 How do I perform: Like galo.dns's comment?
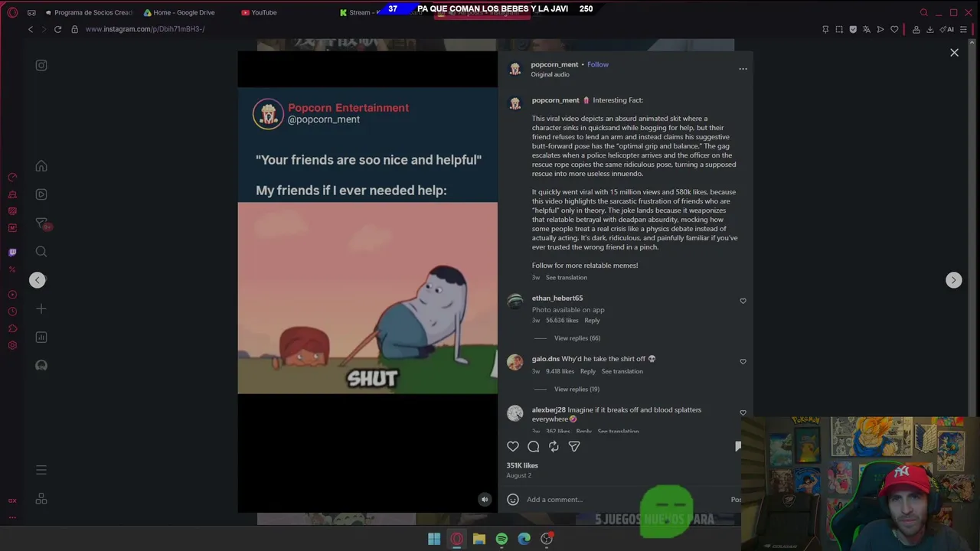(743, 361)
